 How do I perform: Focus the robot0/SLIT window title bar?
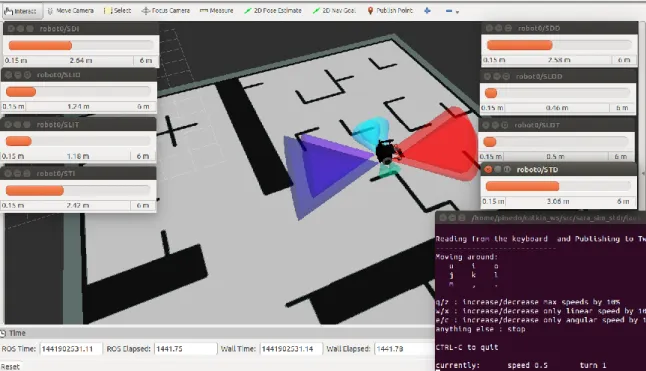78,124
